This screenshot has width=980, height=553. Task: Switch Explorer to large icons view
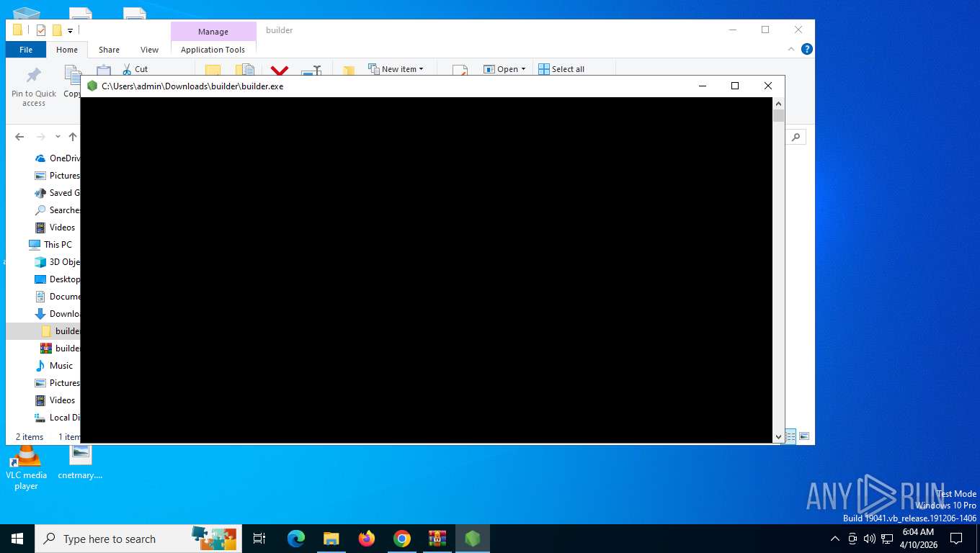click(x=804, y=436)
